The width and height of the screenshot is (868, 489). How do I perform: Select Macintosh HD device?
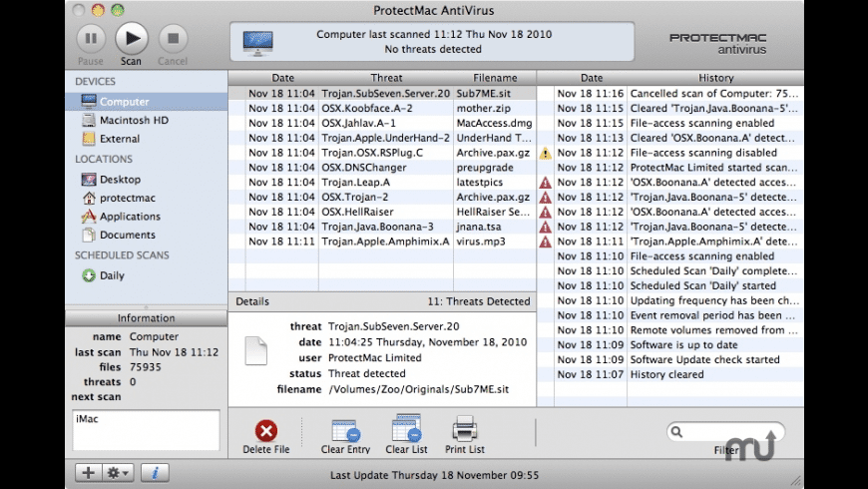pyautogui.click(x=146, y=120)
